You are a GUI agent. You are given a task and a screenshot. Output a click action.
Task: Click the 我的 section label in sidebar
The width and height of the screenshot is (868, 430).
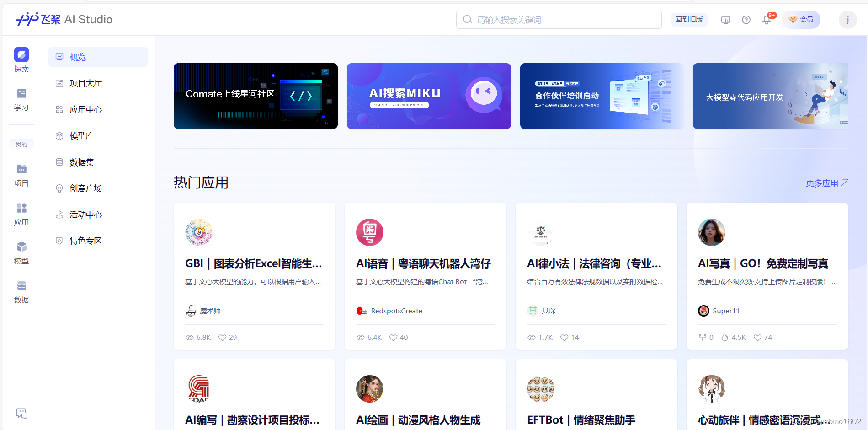coord(21,144)
